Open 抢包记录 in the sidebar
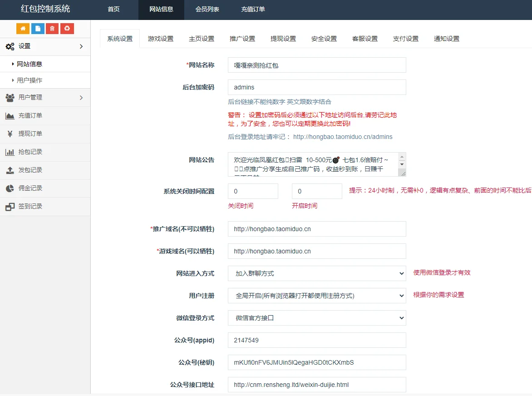532x396 pixels. coord(30,152)
